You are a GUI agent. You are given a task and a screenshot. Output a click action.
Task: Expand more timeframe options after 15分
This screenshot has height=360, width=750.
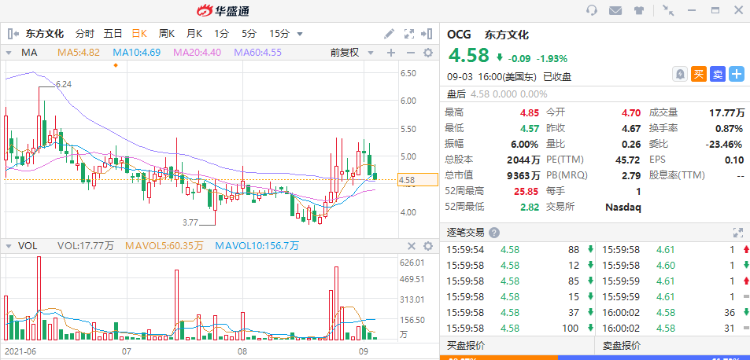(300, 34)
